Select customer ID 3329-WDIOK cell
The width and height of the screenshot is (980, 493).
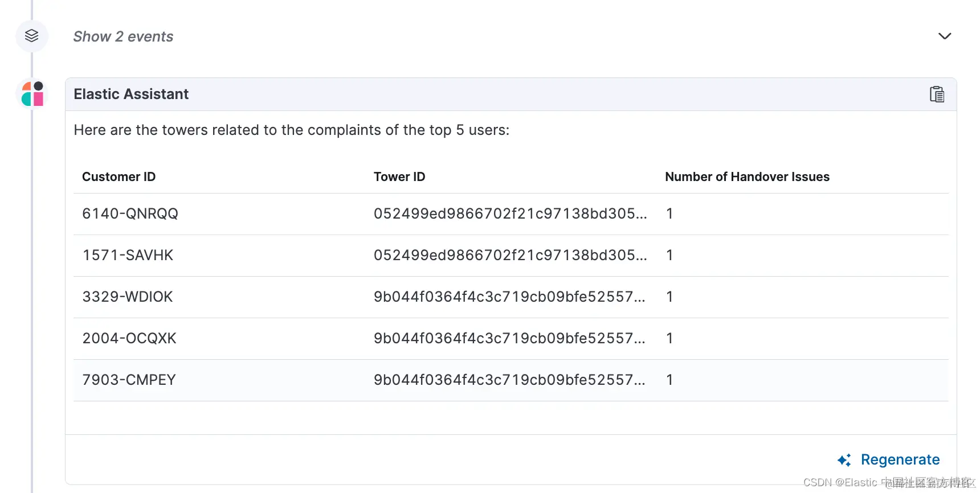[127, 297]
